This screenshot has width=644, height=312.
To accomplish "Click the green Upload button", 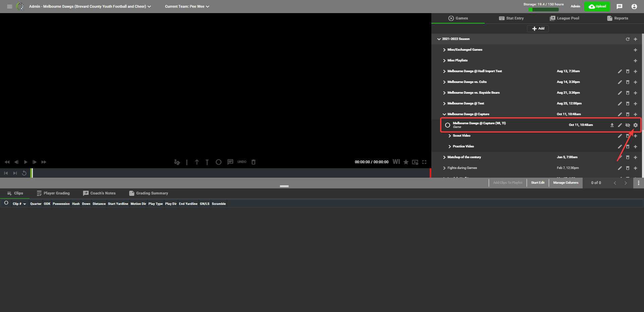I will click(597, 6).
